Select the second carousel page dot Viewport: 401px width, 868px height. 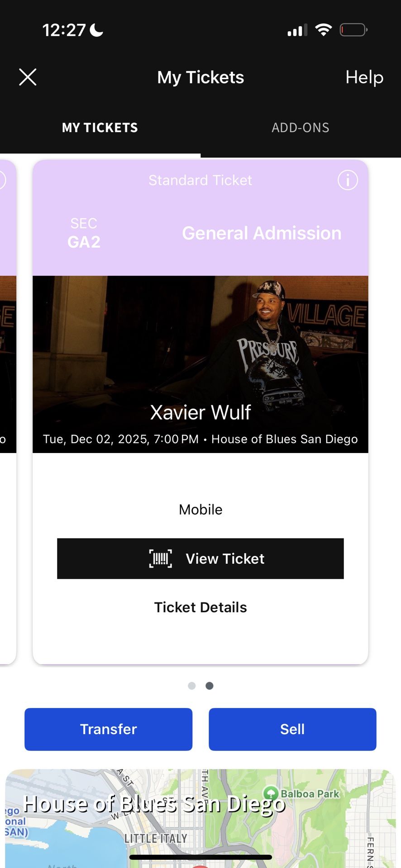click(209, 685)
